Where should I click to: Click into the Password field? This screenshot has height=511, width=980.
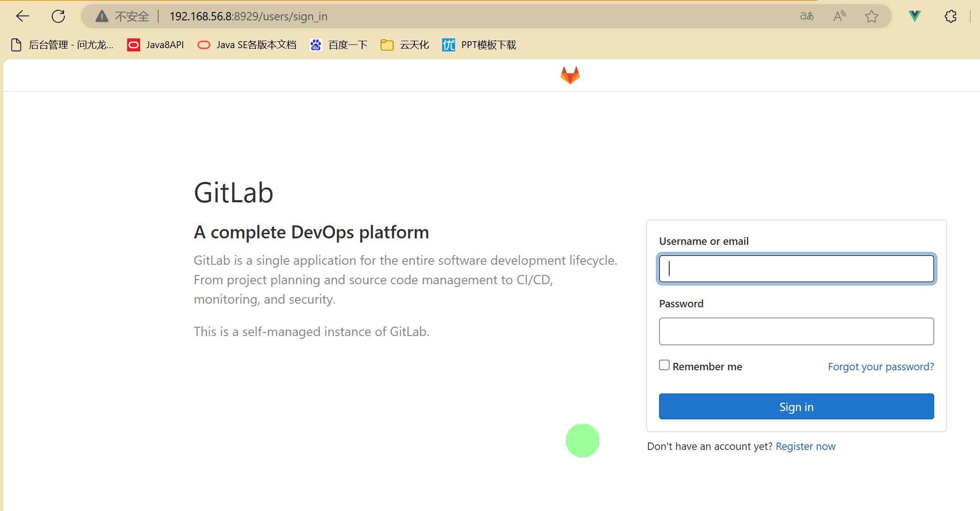pyautogui.click(x=796, y=331)
